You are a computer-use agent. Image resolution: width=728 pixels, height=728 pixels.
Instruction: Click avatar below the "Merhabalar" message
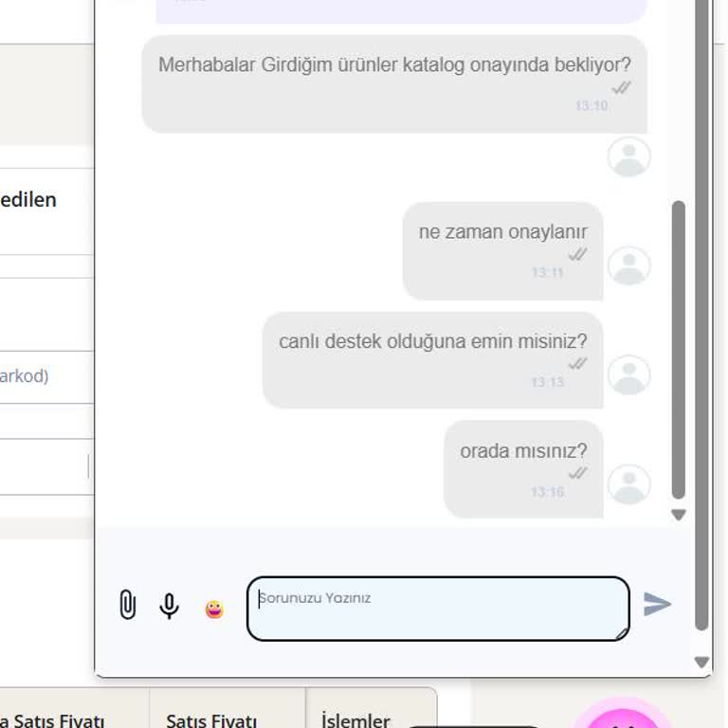[628, 157]
